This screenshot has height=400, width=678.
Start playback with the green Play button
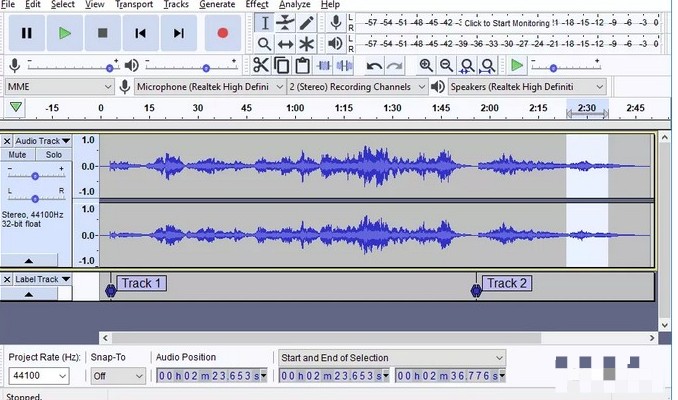pyautogui.click(x=64, y=33)
